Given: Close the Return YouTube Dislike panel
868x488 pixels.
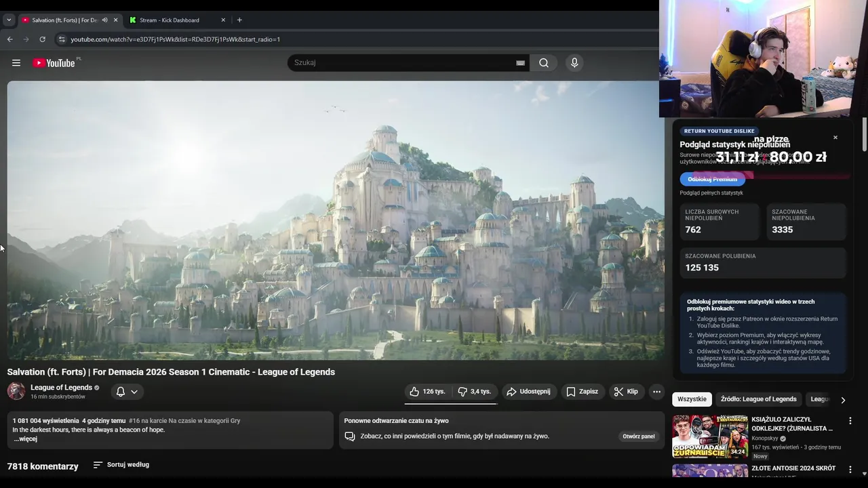Looking at the screenshot, I should pos(835,138).
